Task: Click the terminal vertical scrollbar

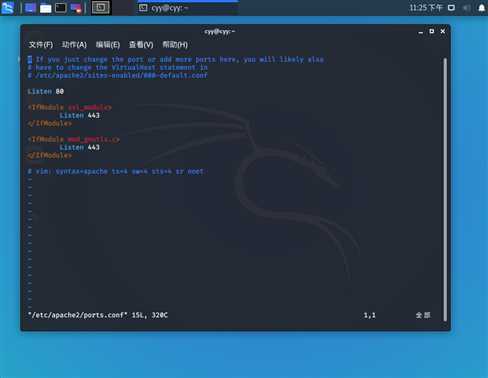Action: coord(445,189)
